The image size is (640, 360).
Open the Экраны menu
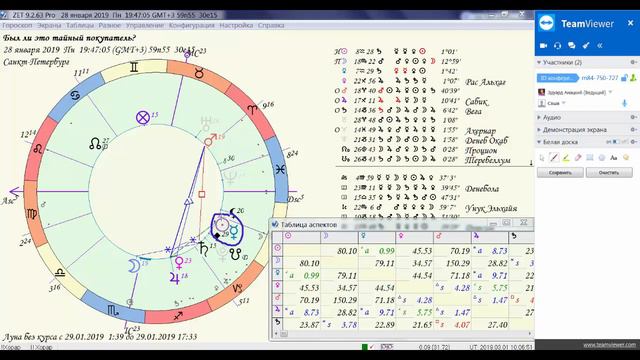(49, 25)
